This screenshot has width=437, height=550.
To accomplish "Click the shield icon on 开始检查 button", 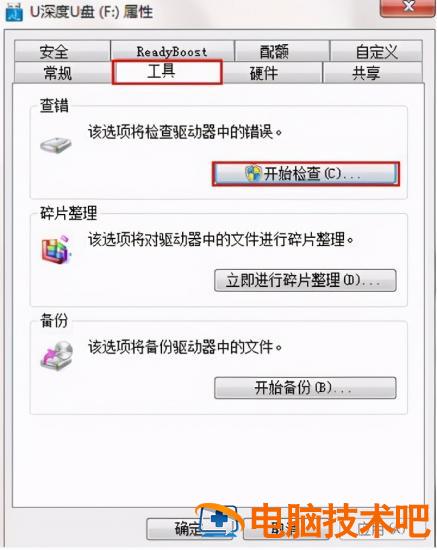I will click(x=253, y=173).
